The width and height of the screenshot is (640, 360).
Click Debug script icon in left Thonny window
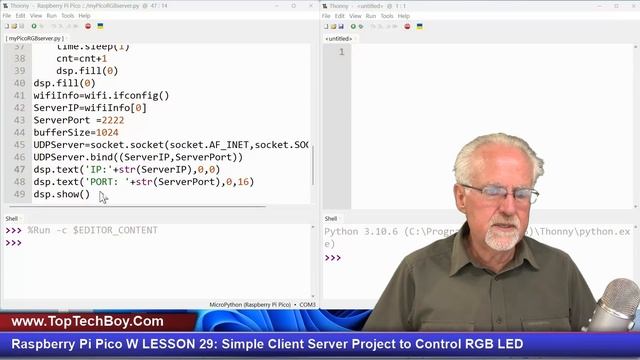pyautogui.click(x=41, y=26)
